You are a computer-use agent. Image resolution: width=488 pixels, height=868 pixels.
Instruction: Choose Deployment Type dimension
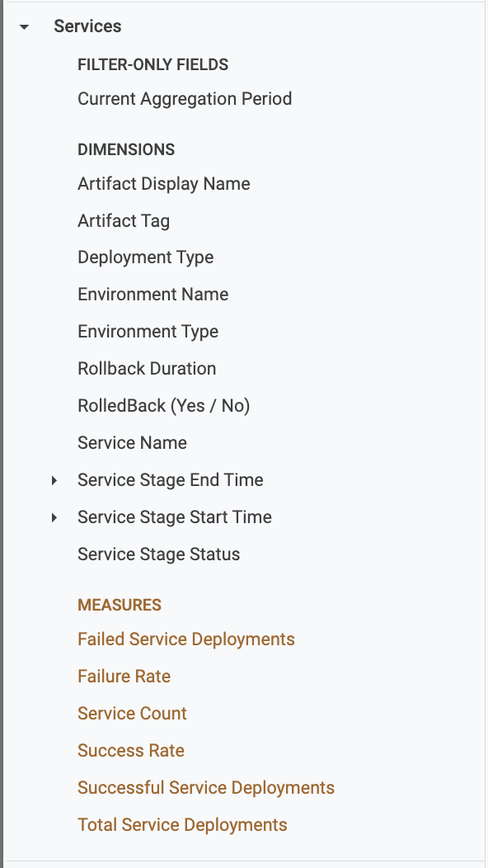coord(146,257)
